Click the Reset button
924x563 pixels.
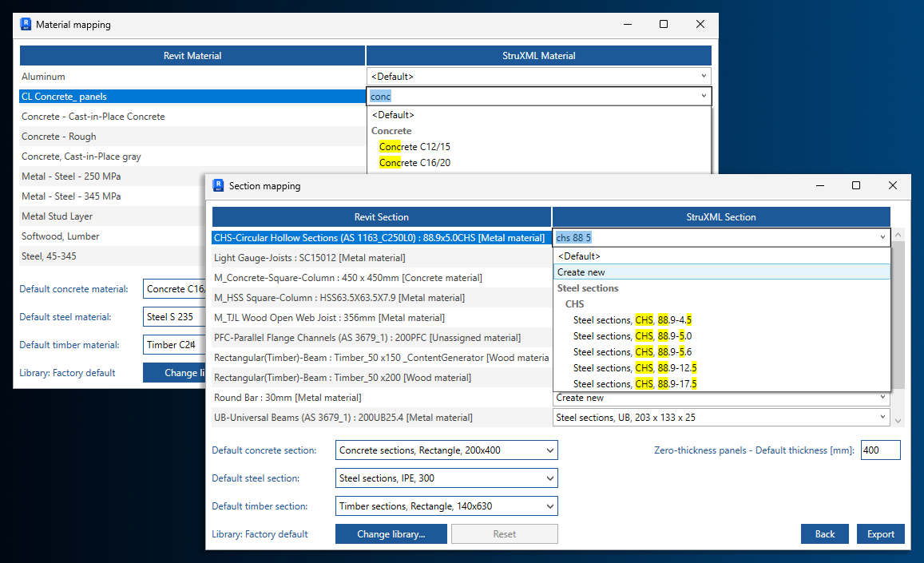(505, 534)
